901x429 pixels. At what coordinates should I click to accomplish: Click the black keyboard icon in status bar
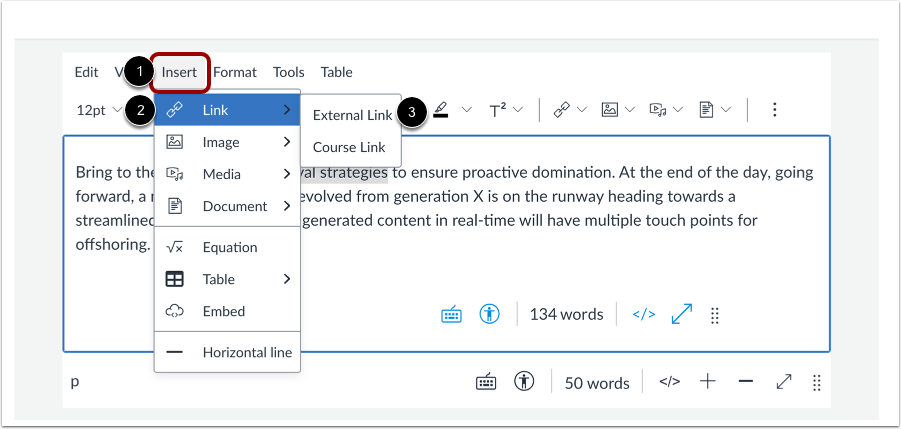[486, 382]
